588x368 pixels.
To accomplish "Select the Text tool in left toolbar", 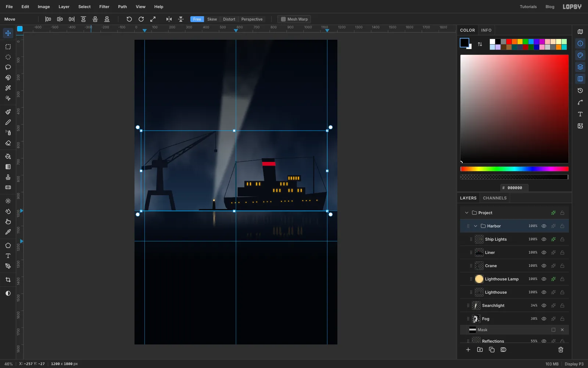I will pos(8,256).
